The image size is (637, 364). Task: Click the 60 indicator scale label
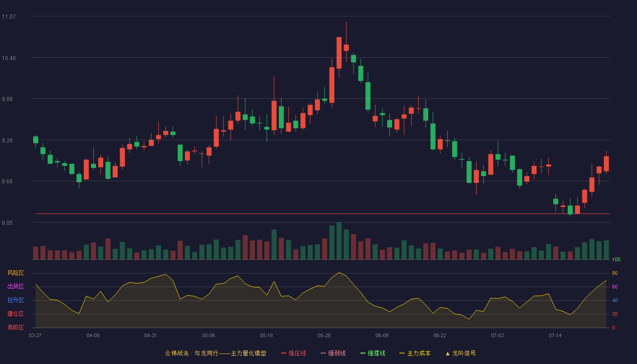(x=615, y=287)
